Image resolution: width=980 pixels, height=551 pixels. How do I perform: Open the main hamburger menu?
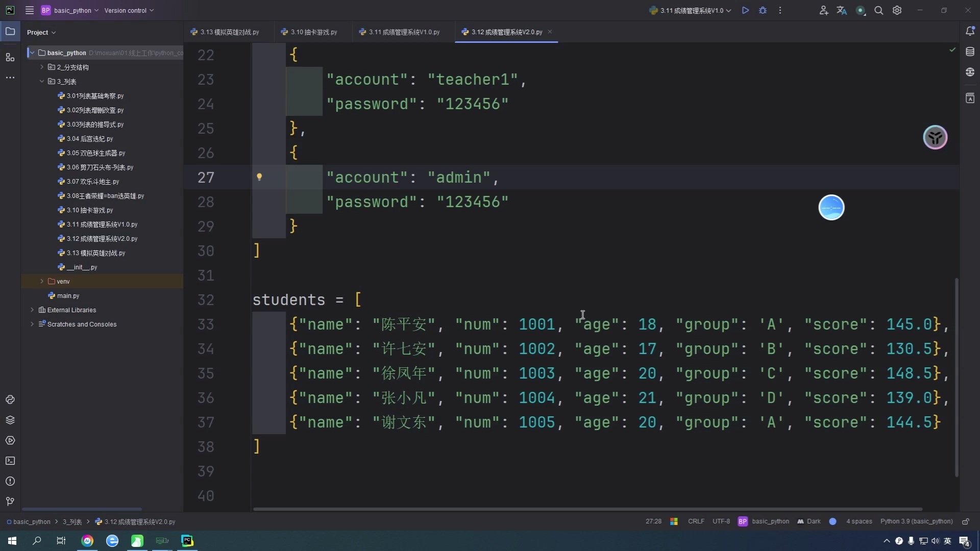(x=30, y=10)
